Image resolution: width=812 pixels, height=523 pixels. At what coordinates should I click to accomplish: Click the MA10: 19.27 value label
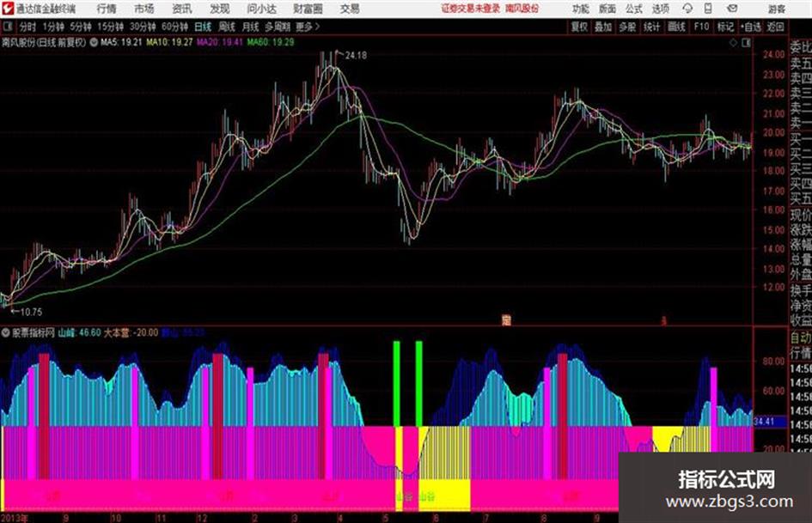click(x=169, y=42)
